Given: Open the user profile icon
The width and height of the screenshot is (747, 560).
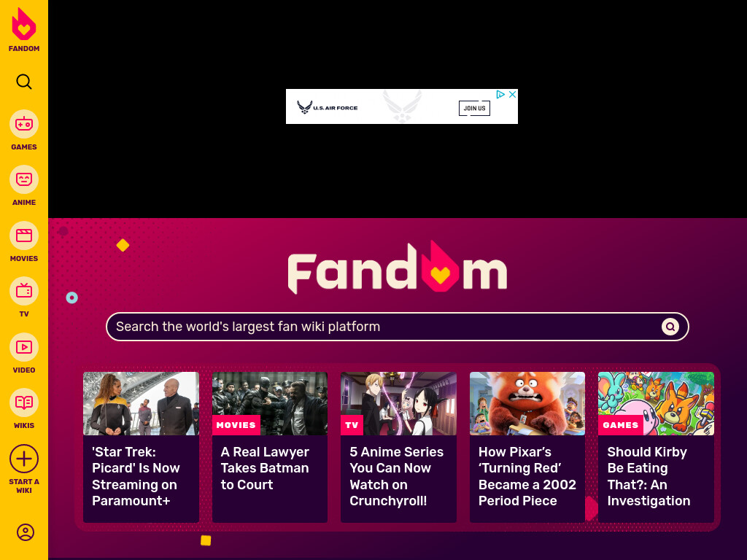Looking at the screenshot, I should [x=26, y=532].
